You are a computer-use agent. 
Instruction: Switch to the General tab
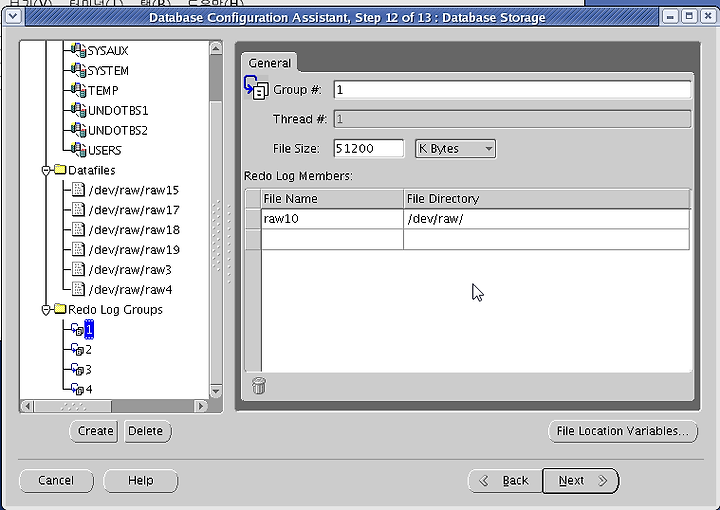tap(270, 63)
